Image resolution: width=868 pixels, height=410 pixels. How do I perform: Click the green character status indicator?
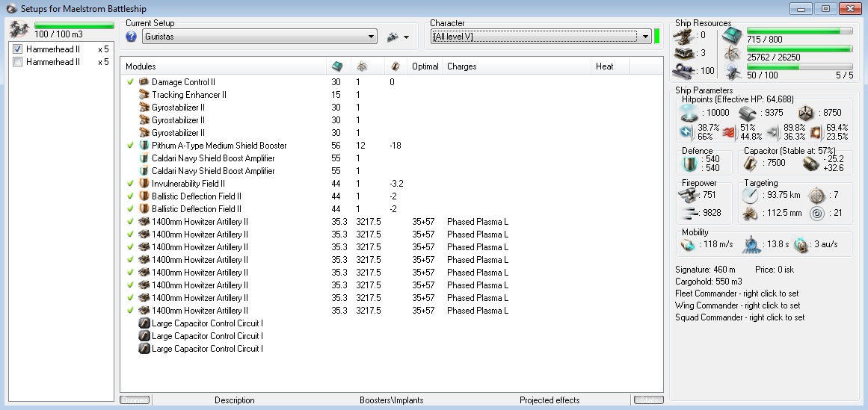tap(656, 37)
